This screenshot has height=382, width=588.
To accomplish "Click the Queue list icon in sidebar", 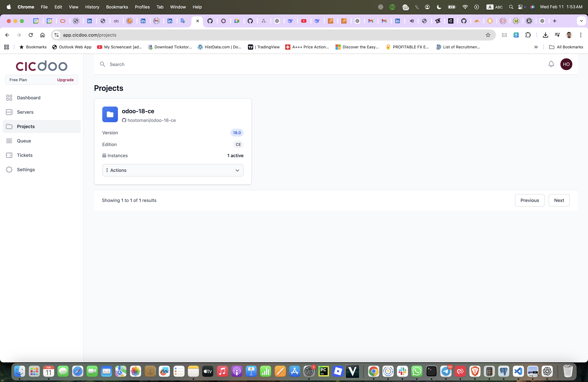I will tap(9, 141).
